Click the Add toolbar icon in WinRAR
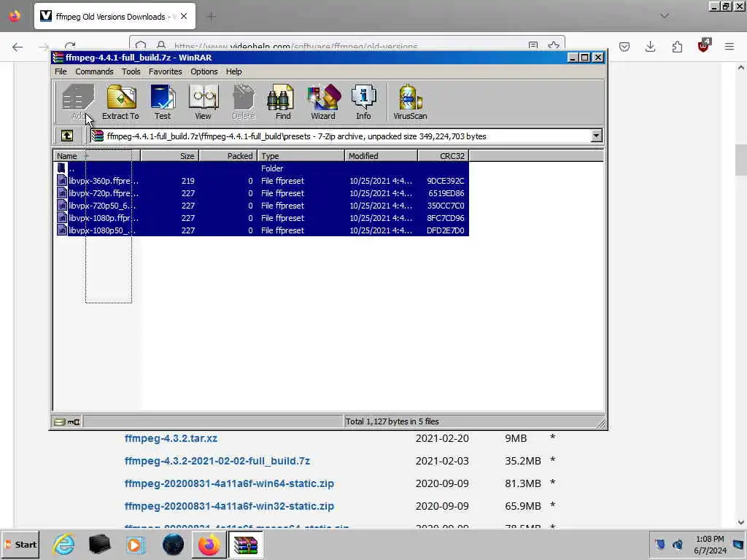This screenshot has height=560, width=747. [78, 102]
